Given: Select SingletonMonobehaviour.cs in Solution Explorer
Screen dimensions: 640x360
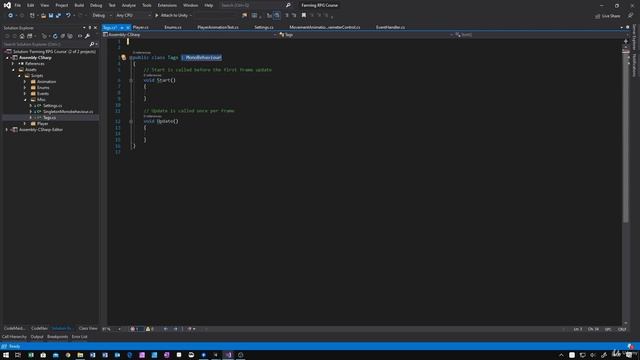Looking at the screenshot, I should coord(68,111).
